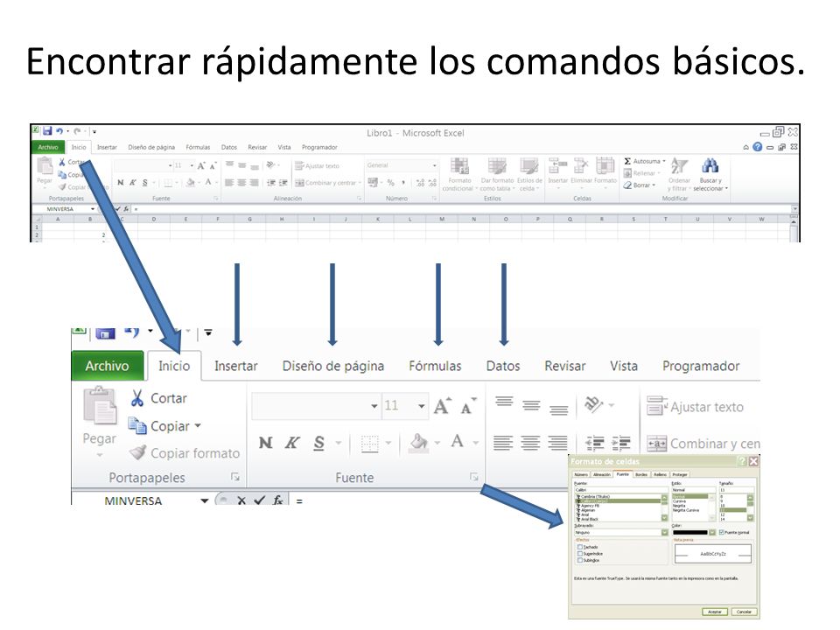
Task: Click center align icon in enlarged ribbon
Action: (530, 443)
